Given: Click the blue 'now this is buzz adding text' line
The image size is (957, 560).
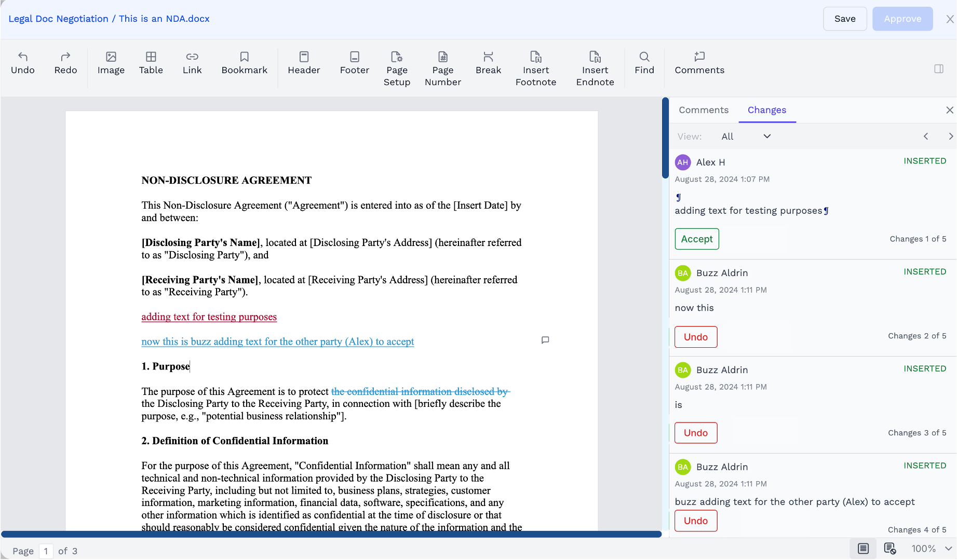Looking at the screenshot, I should point(278,342).
